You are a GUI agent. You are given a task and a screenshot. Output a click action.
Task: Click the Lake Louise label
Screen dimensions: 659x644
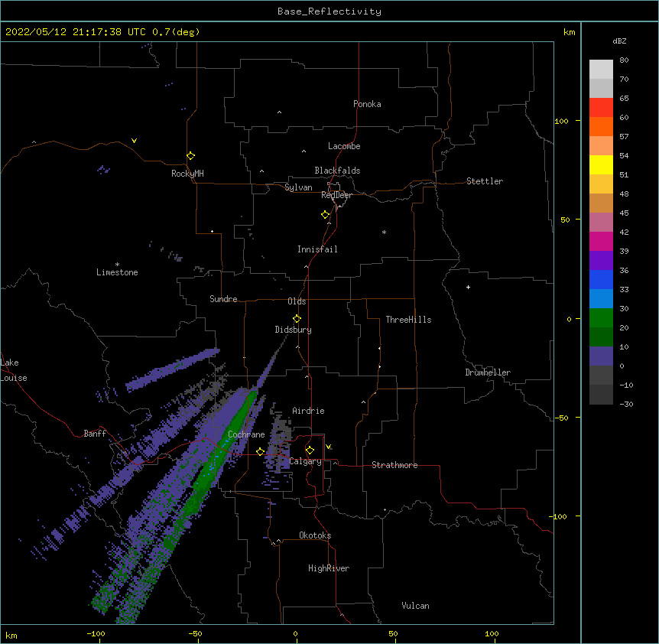tap(14, 370)
